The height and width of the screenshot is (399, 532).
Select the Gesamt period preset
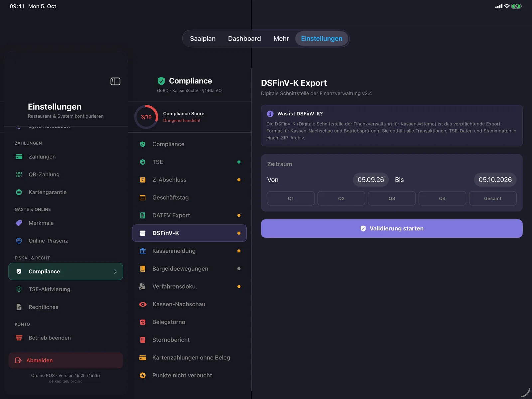493,199
